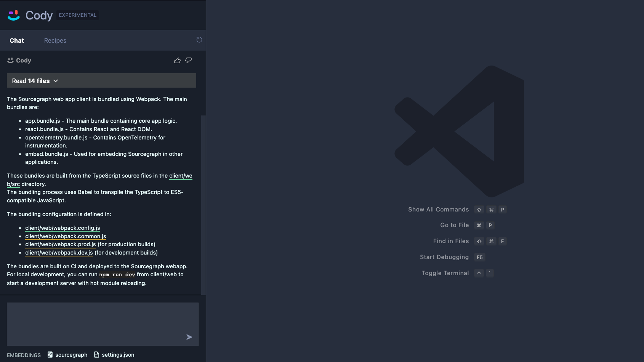
Task: Click the embed.bundle.js bullet line
Action: click(x=104, y=158)
